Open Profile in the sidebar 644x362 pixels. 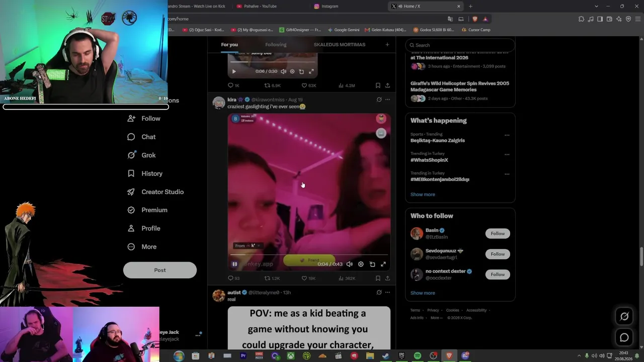click(144, 228)
